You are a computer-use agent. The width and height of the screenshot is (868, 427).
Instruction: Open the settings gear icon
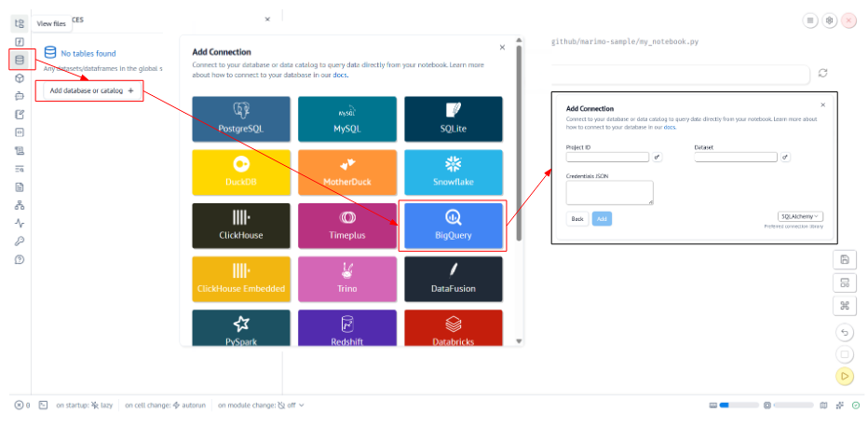[x=830, y=20]
